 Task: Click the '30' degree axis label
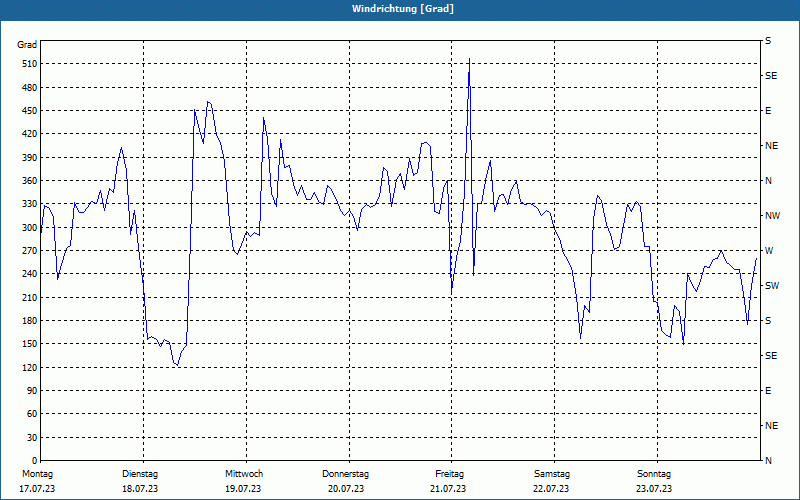tap(33, 437)
